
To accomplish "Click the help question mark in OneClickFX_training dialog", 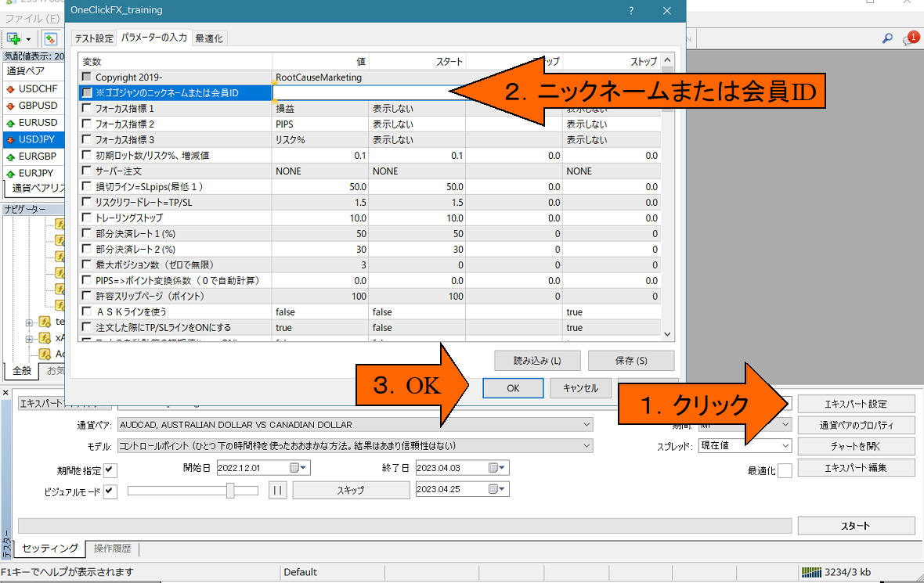I will (631, 11).
